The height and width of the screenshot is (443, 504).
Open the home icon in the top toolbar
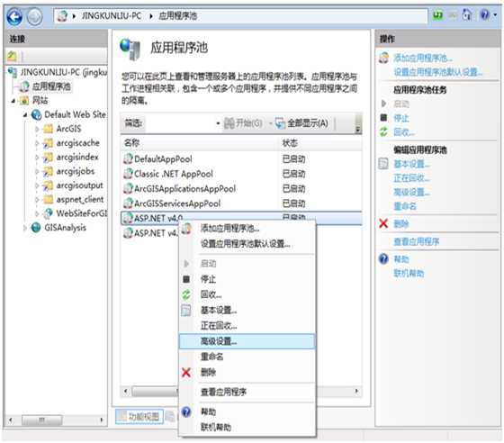[467, 14]
